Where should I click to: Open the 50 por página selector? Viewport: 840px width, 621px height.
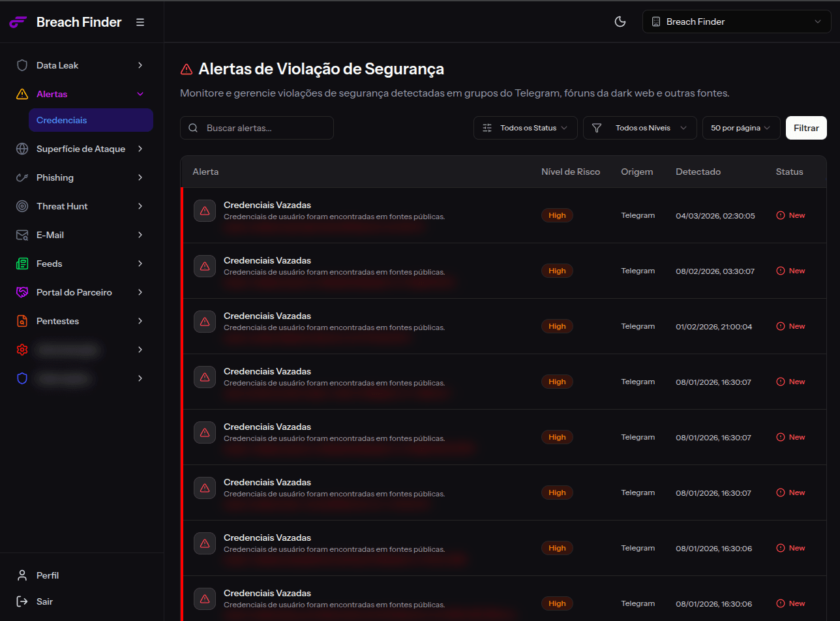click(x=741, y=128)
